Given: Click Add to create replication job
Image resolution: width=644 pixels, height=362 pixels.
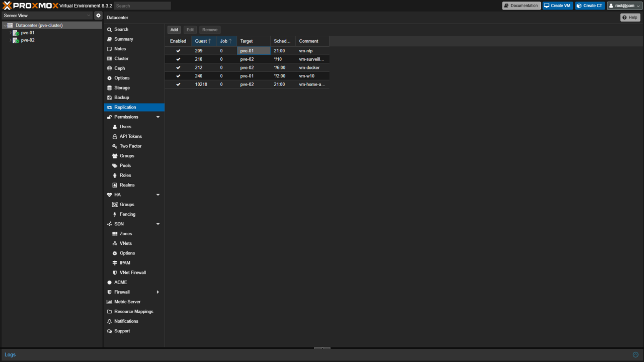Looking at the screenshot, I should click(x=174, y=30).
